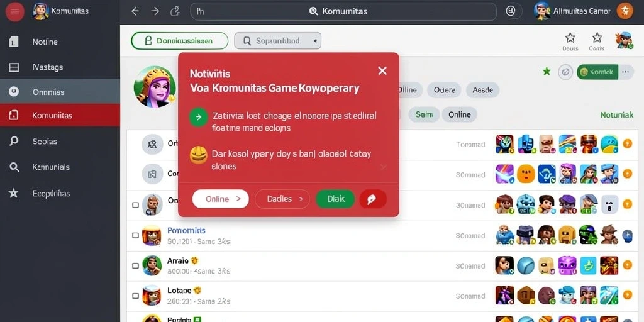Click orange coin icon in Lotane row
The height and width of the screenshot is (322, 644).
coord(627,295)
